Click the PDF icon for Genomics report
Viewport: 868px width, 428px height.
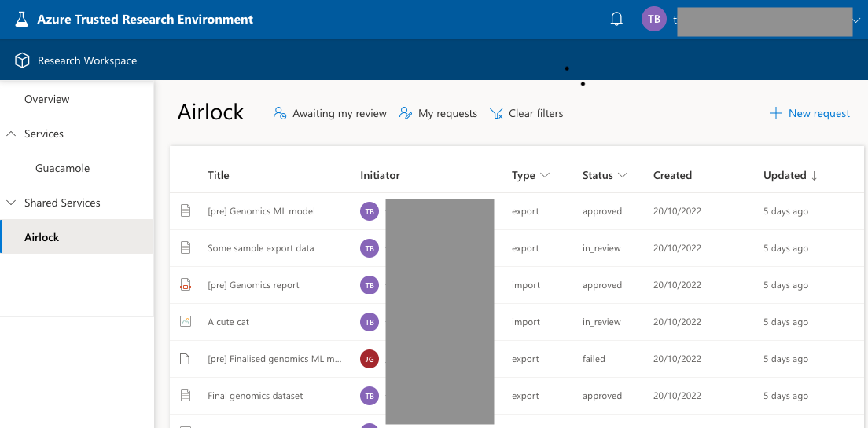click(186, 285)
